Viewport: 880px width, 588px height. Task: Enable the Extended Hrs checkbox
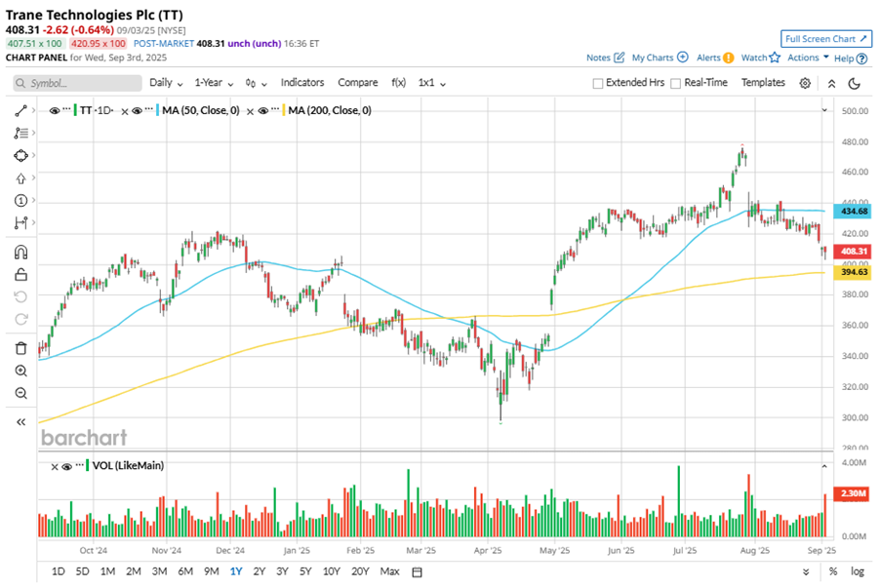tap(598, 83)
